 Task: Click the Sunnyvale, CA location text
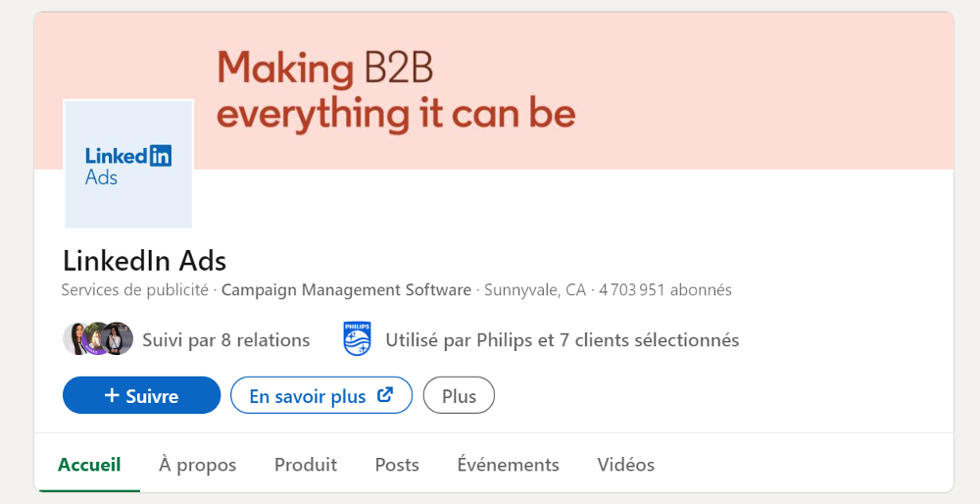tap(535, 290)
